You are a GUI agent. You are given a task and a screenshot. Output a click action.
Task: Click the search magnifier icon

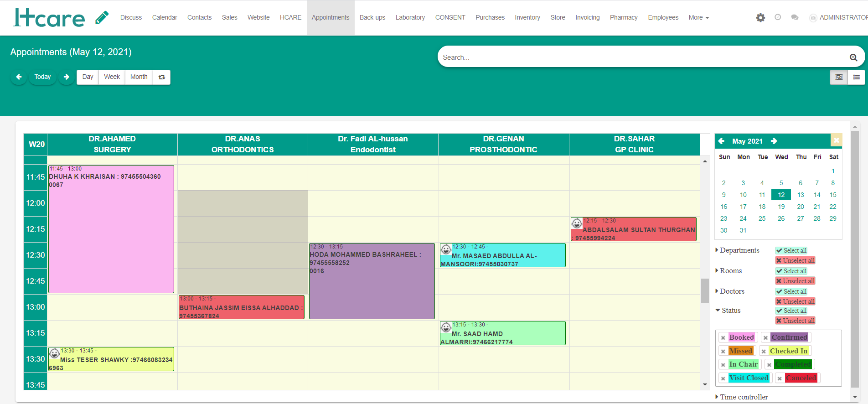853,57
